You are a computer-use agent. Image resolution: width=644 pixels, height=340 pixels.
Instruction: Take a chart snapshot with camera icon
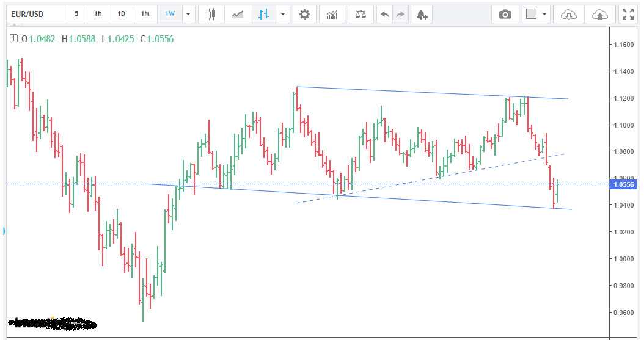(505, 14)
